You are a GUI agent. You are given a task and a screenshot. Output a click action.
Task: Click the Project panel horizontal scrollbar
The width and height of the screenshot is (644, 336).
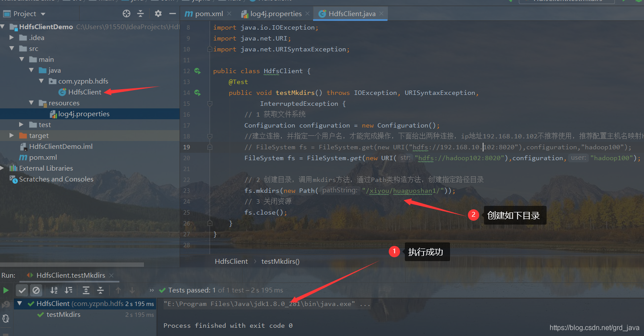(x=72, y=264)
